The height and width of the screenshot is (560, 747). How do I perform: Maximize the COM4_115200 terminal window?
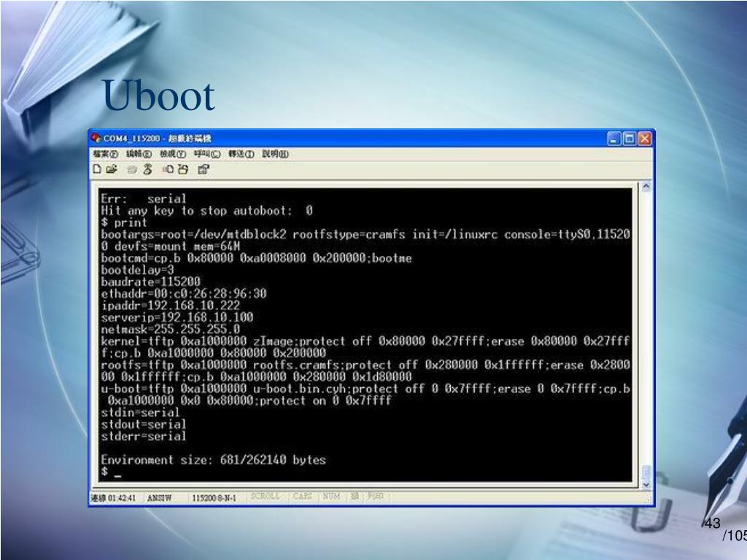(x=630, y=139)
